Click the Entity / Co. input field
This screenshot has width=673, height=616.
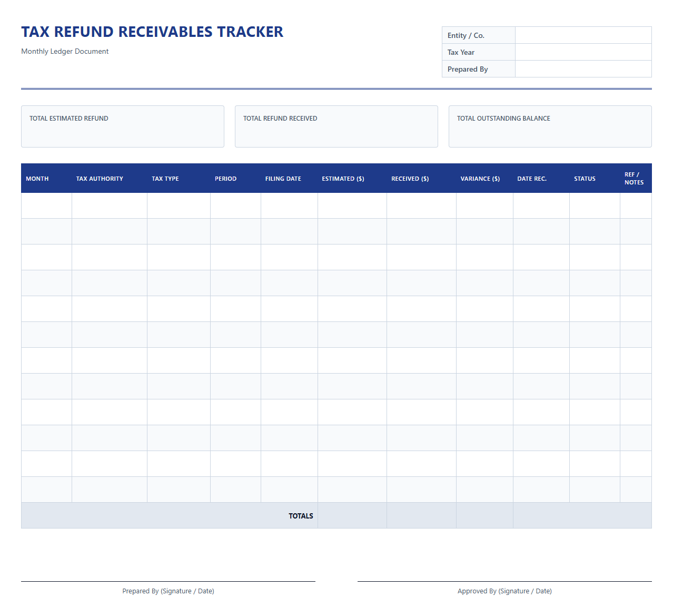583,35
